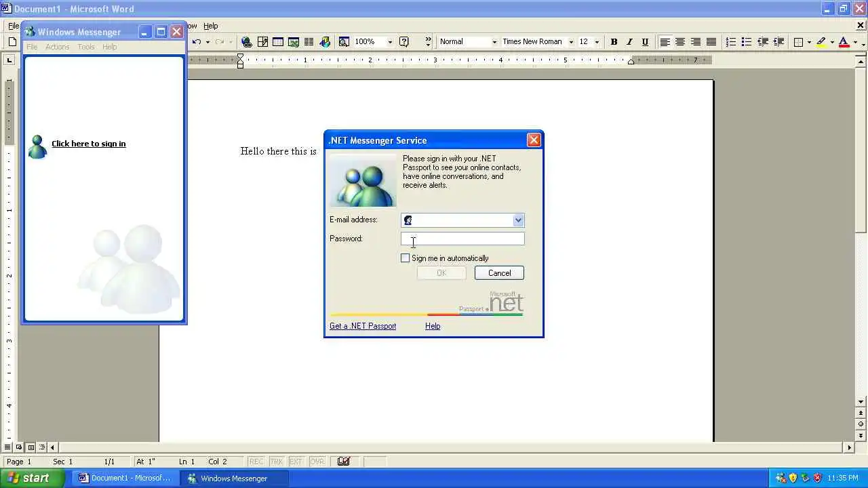The height and width of the screenshot is (488, 868).
Task: Toggle Italic formatting
Action: pyautogui.click(x=629, y=42)
